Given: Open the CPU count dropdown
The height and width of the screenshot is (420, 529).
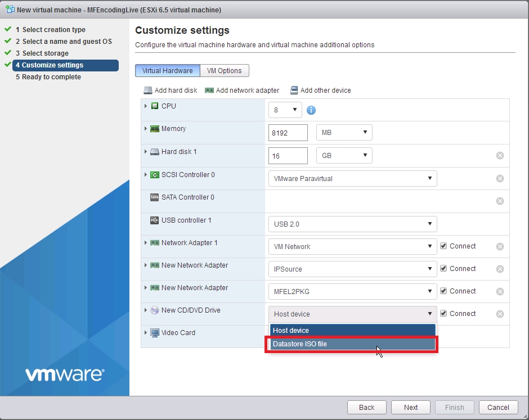Looking at the screenshot, I should tap(285, 110).
